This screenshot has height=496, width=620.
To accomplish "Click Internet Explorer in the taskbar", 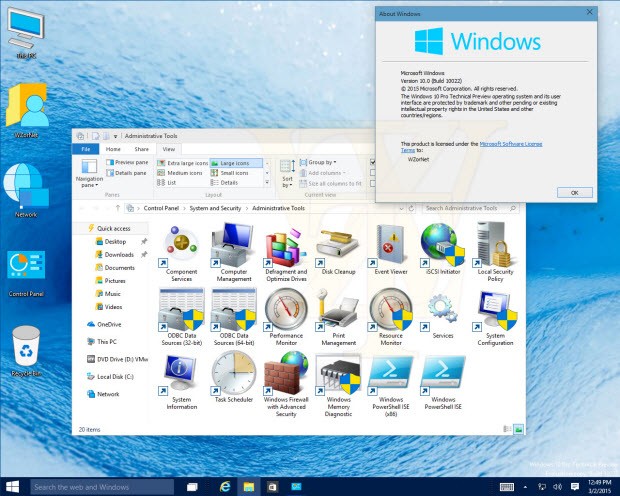I will tap(226, 486).
